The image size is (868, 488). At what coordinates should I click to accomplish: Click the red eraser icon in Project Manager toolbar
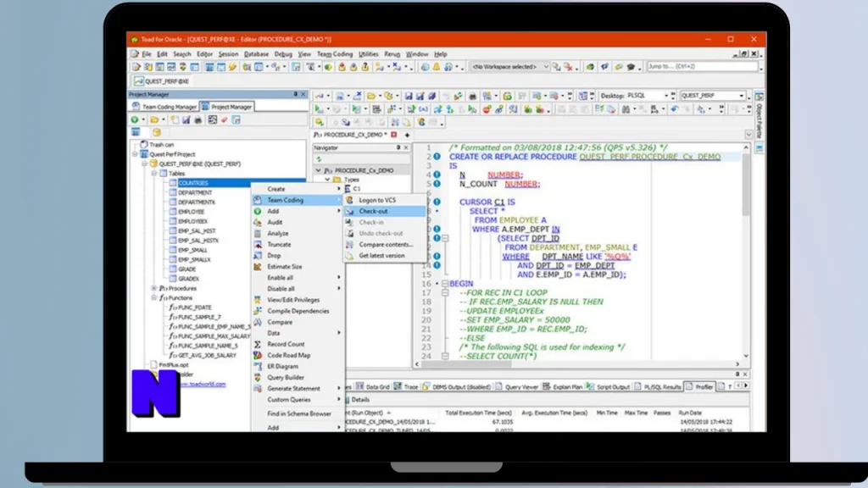click(224, 119)
